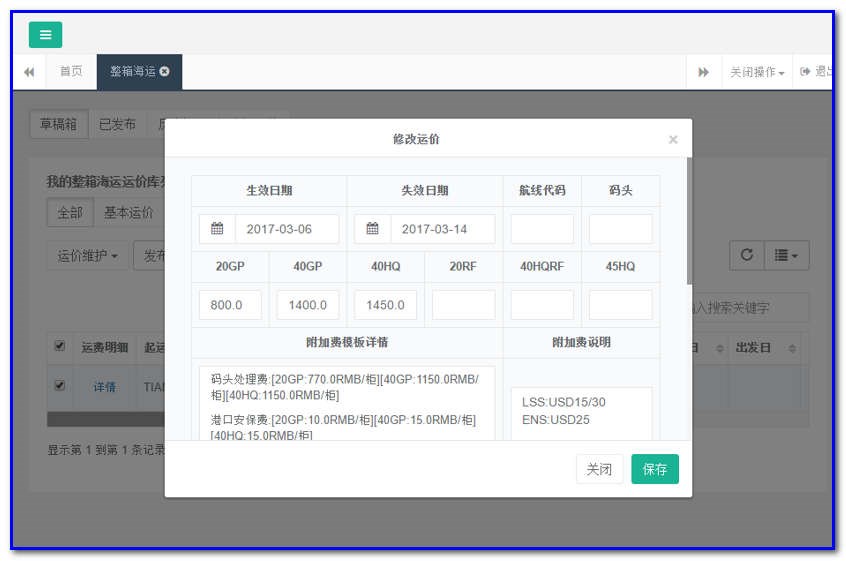The image size is (846, 561).
Task: Click the 生效日期 field 2017-03-06
Action: 287,229
